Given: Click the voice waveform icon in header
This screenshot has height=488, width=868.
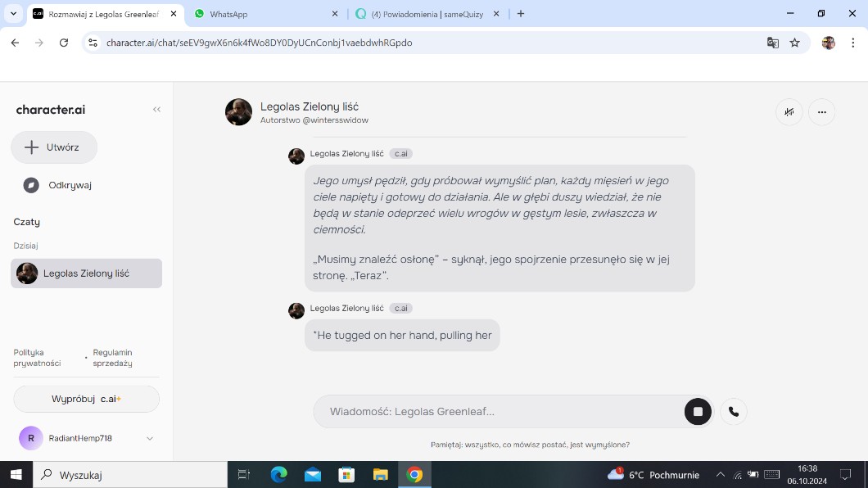Looking at the screenshot, I should (x=789, y=112).
